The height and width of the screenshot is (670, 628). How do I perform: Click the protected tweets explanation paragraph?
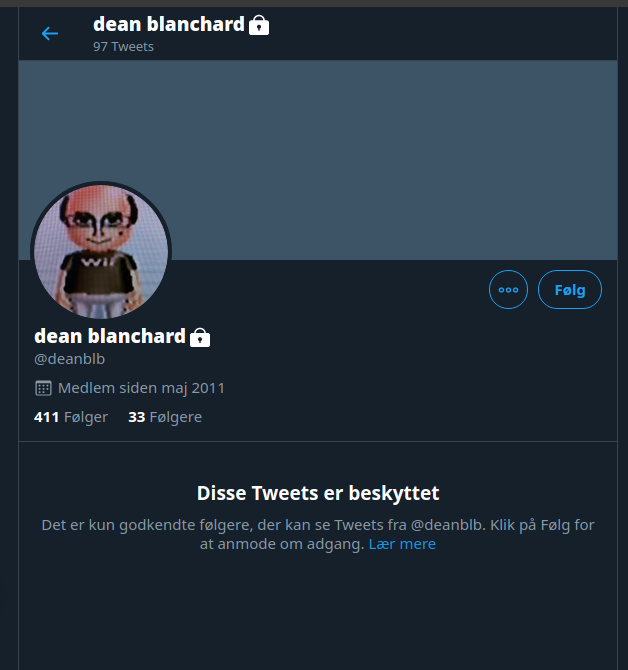point(318,535)
